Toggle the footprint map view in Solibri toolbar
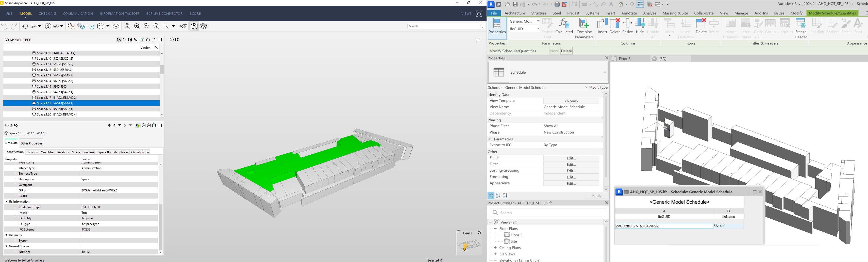The width and height of the screenshot is (868, 262). point(194,26)
